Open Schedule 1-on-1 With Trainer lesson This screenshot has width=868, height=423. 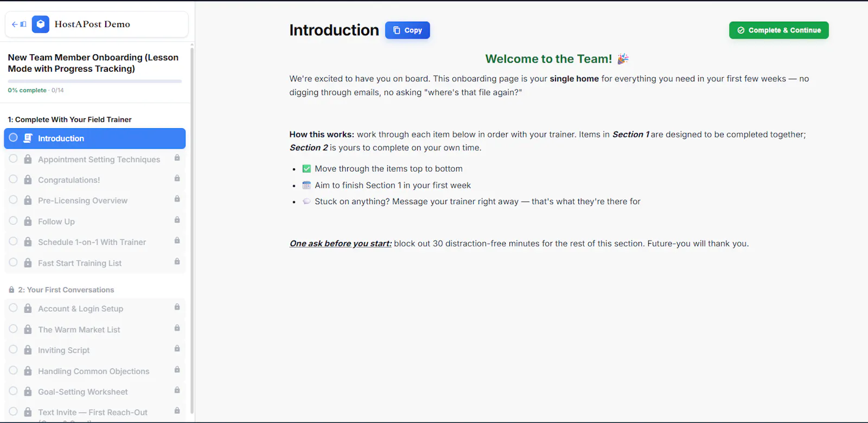[x=94, y=242]
